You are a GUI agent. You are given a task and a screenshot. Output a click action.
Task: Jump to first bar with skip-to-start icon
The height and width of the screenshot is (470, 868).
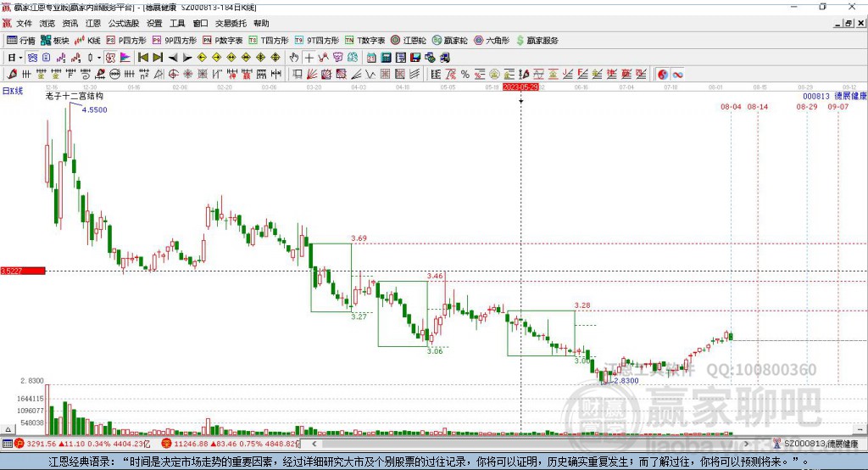pyautogui.click(x=142, y=58)
